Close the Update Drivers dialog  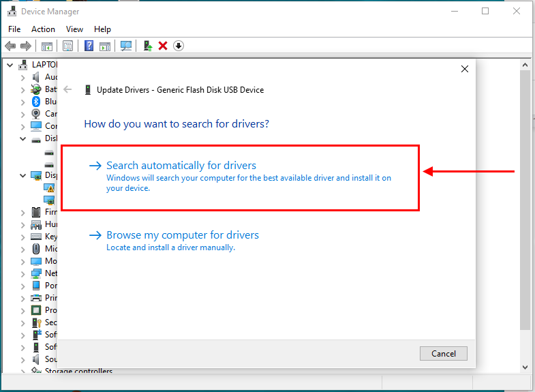click(x=464, y=69)
